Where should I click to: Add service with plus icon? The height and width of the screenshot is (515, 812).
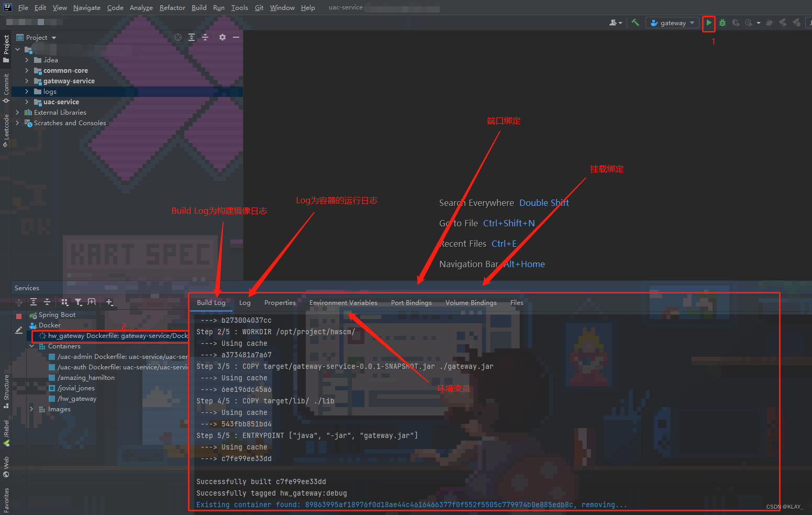109,302
